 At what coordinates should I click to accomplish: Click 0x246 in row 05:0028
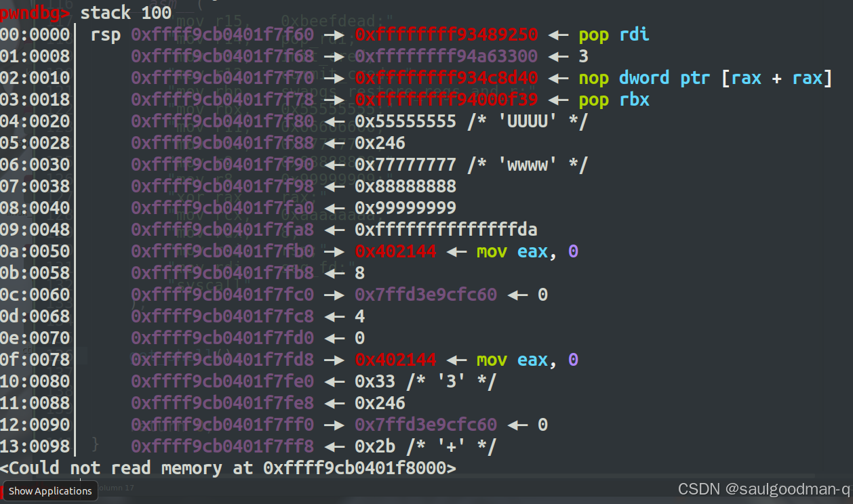(380, 143)
